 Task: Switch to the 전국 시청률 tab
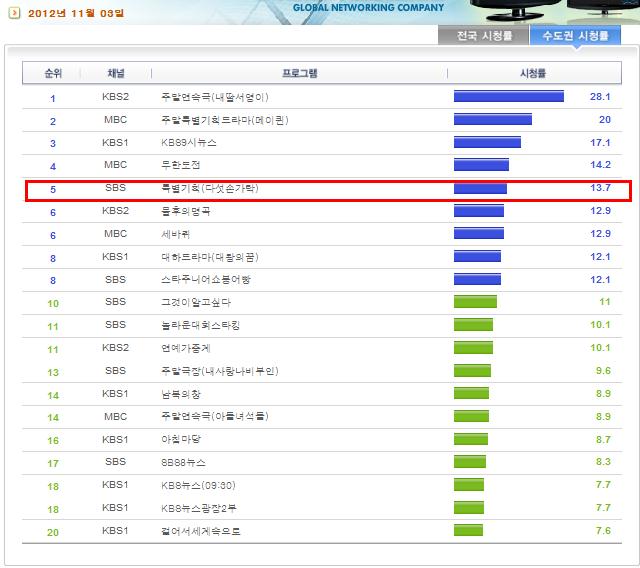tap(483, 36)
